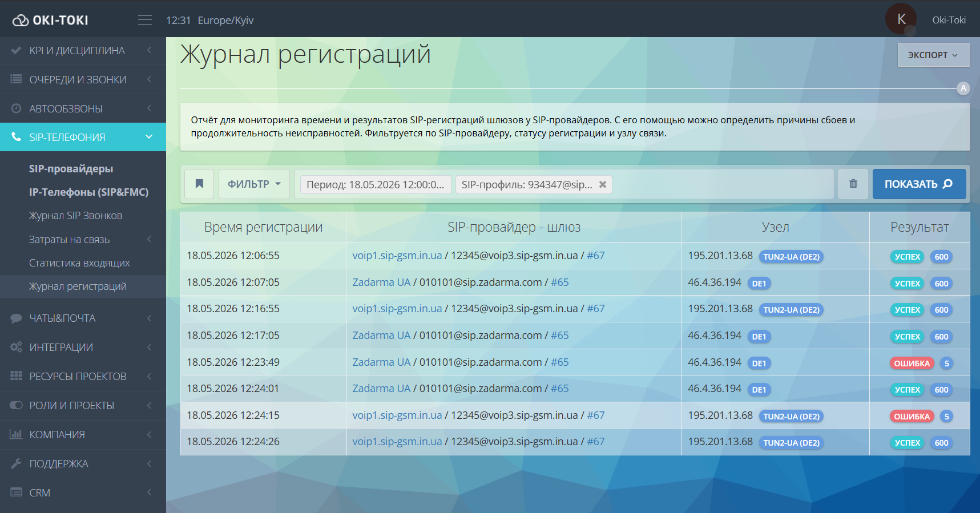This screenshot has width=980, height=513.
Task: Open #65 gateway link in 12:23:49 row
Action: tap(560, 362)
